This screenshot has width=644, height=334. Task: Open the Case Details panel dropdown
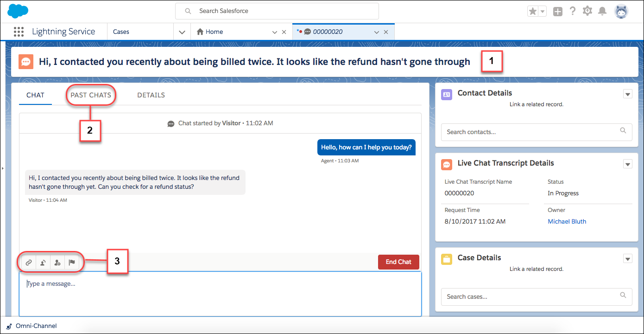coord(628,258)
